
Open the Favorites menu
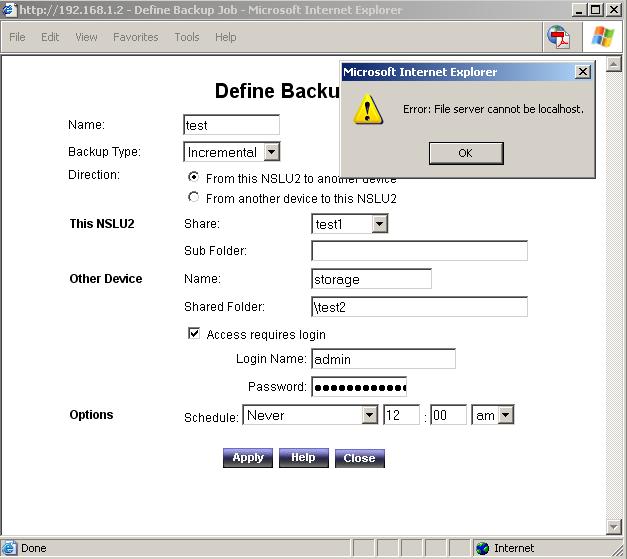point(136,37)
